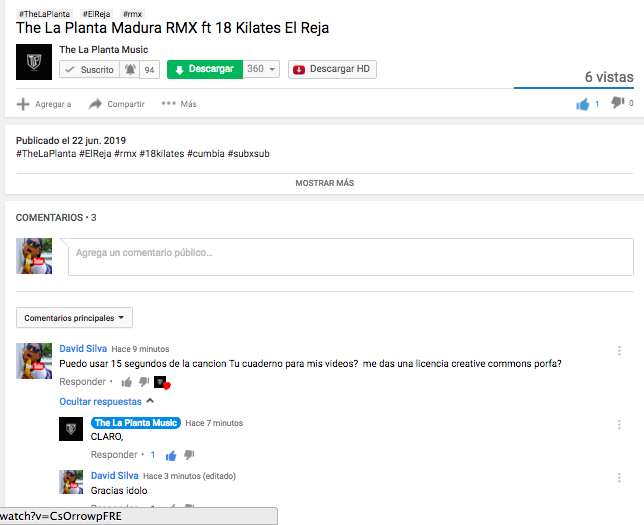Click David Silva avatar on first comment

(34, 361)
